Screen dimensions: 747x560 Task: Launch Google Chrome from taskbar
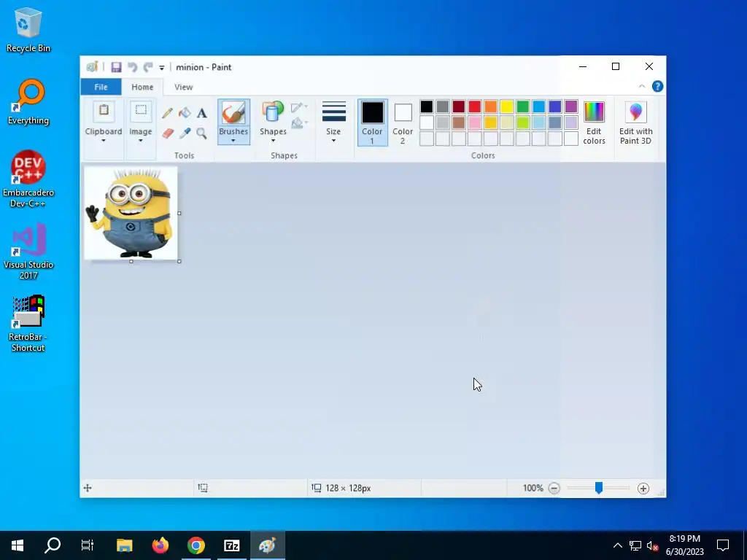point(196,545)
